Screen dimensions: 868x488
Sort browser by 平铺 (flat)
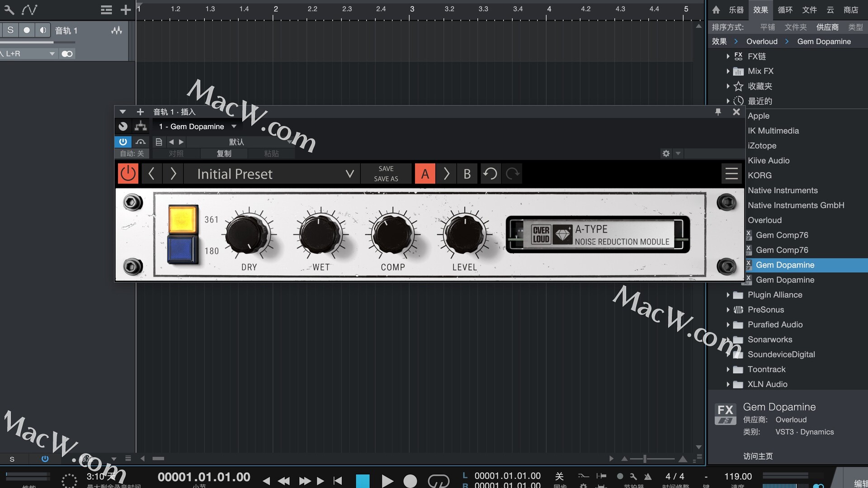coord(767,27)
